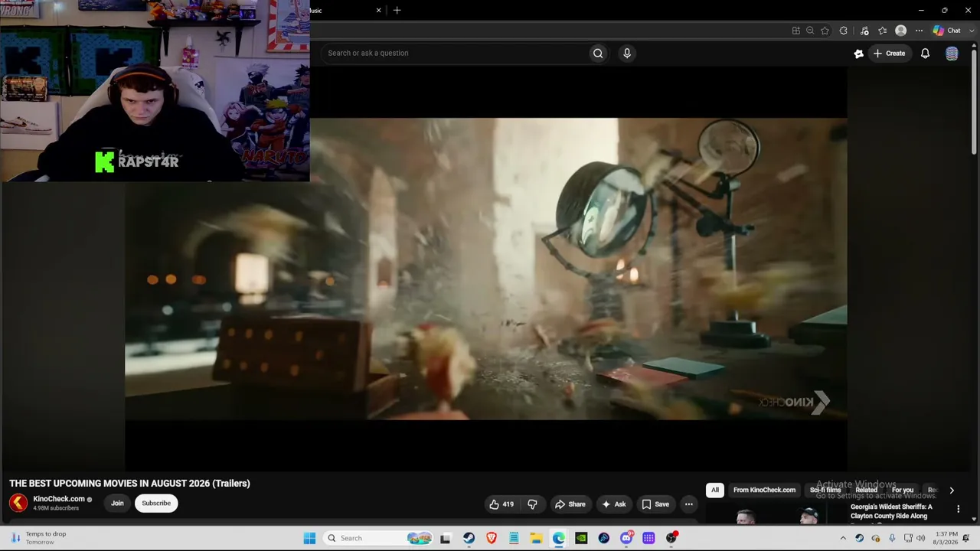Image resolution: width=980 pixels, height=551 pixels.
Task: Select the Related filter chip
Action: pos(867,491)
